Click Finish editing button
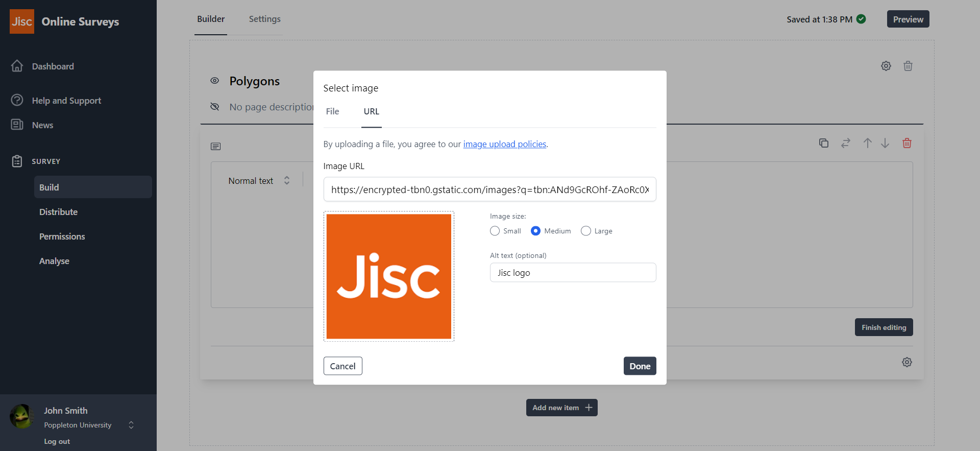Image resolution: width=980 pixels, height=451 pixels. (x=884, y=327)
